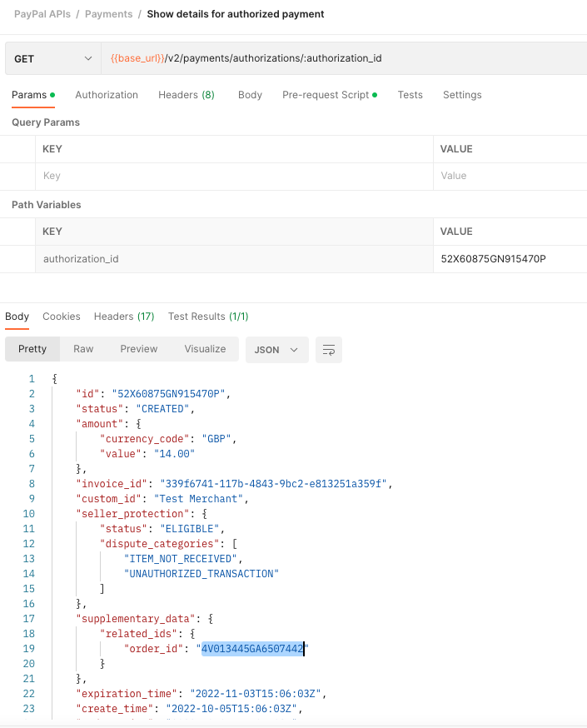The height and width of the screenshot is (728, 587).
Task: Click the query param Key input
Action: (234, 176)
